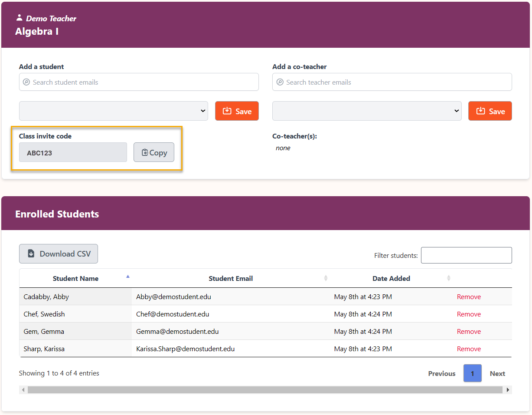Click the Gemma@demostudent.edu email cell
Viewport: 532px width, 415px height.
(231, 332)
